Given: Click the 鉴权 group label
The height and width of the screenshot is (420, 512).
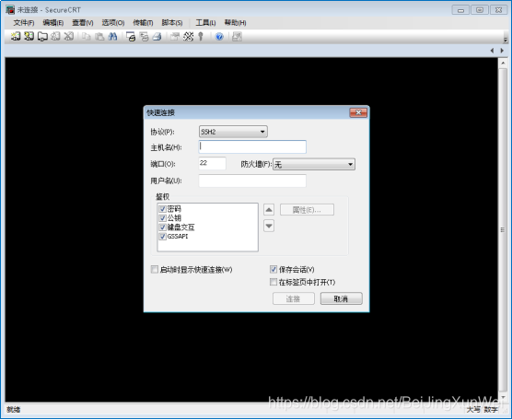Looking at the screenshot, I should (163, 196).
